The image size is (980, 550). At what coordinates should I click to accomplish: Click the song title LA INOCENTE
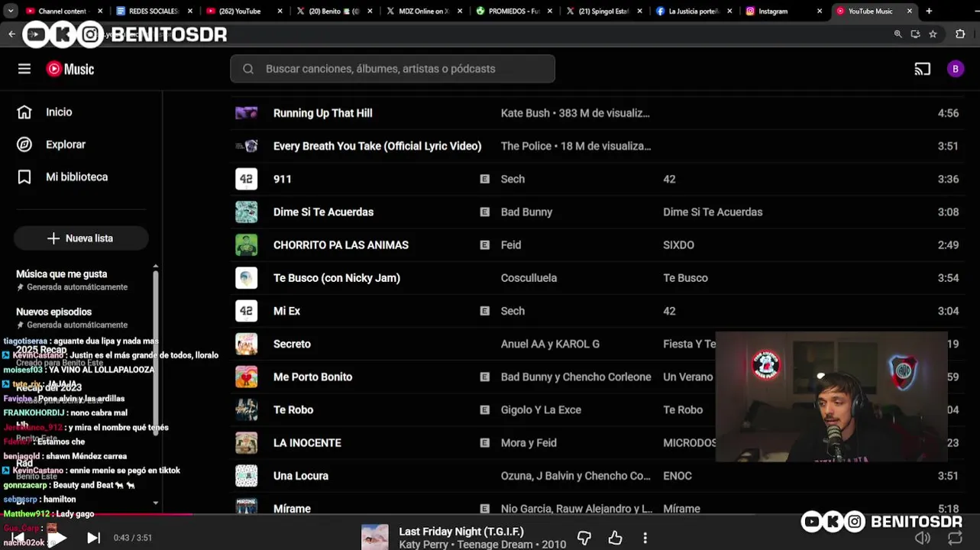coord(307,442)
